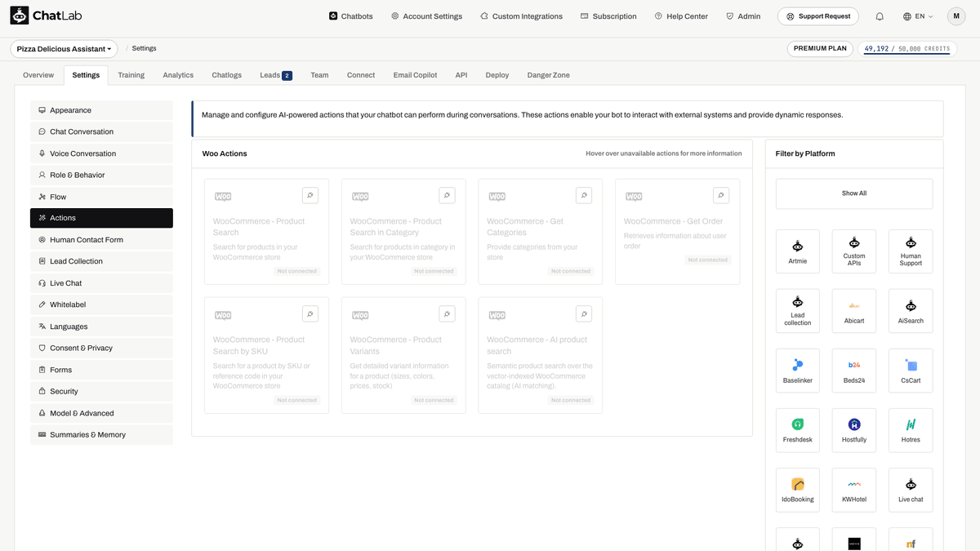
Task: Click pin icon on WooCommerce Product Search card
Action: tap(310, 195)
